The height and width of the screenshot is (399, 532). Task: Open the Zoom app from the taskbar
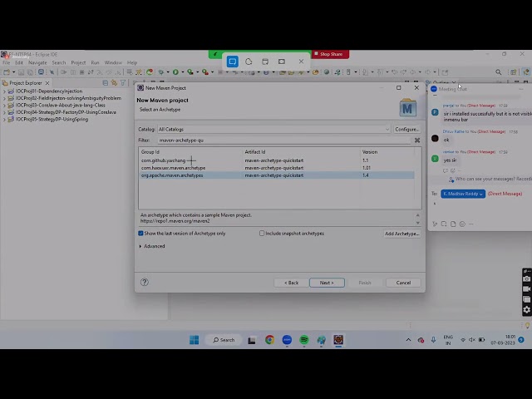coord(287,340)
